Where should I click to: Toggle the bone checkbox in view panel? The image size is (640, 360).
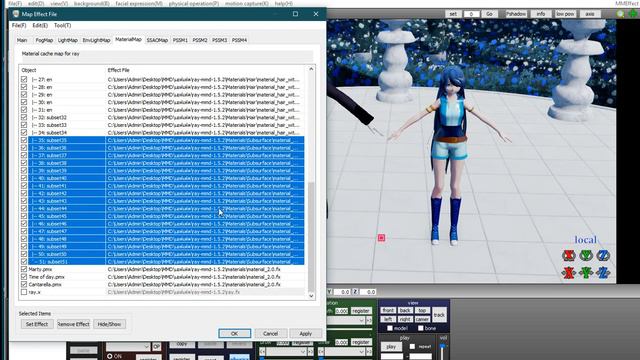click(x=421, y=328)
